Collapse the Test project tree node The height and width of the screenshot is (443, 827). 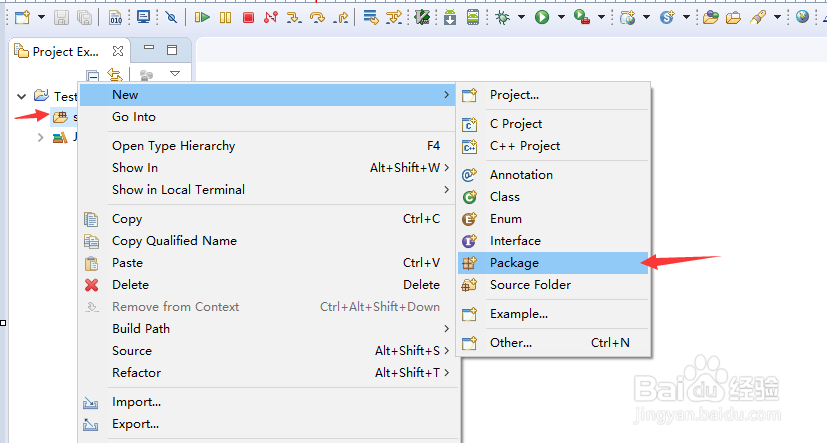point(22,97)
